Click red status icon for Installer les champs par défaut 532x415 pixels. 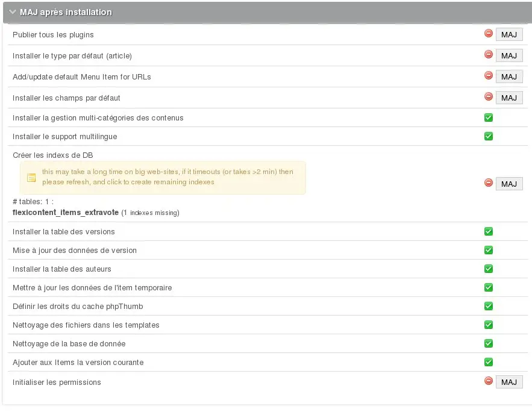[488, 96]
